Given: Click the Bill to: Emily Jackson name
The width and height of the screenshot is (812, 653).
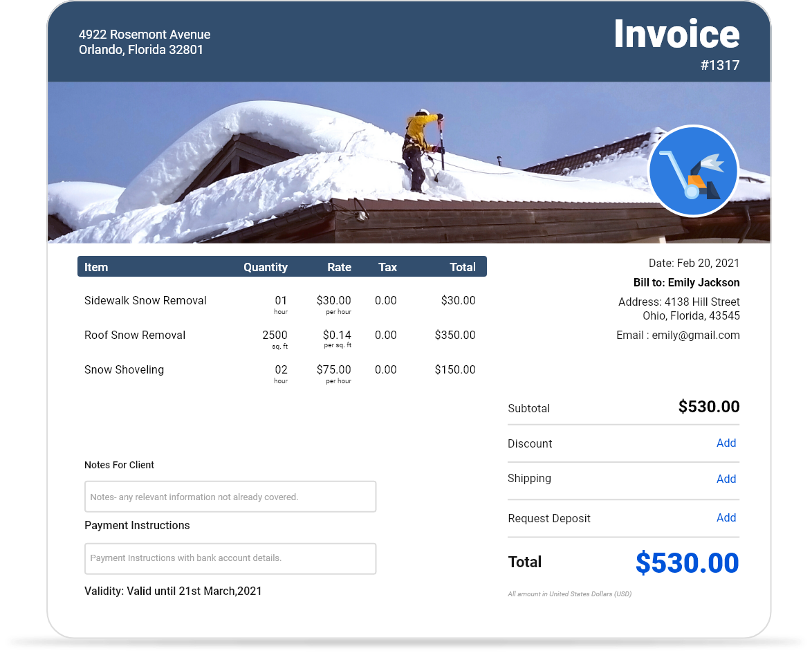Looking at the screenshot, I should [x=686, y=283].
